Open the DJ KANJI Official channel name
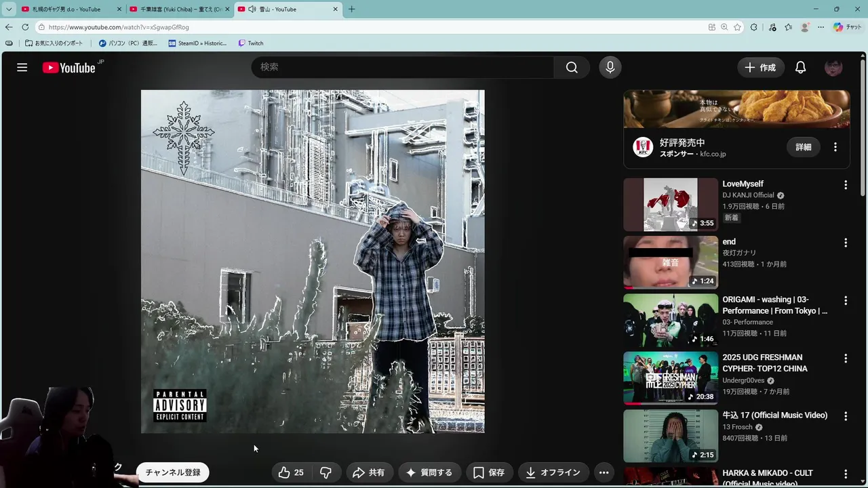Image resolution: width=868 pixels, height=488 pixels. click(x=748, y=195)
